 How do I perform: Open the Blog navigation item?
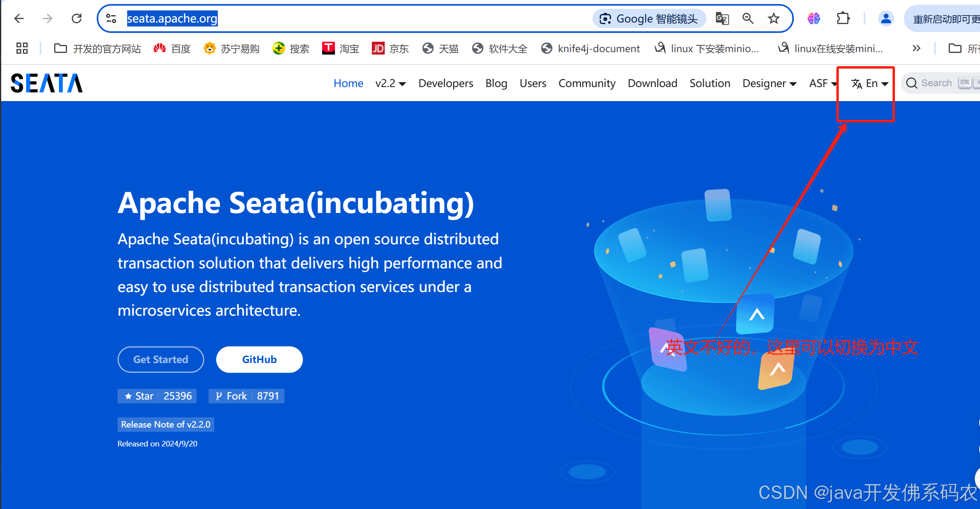[x=496, y=83]
